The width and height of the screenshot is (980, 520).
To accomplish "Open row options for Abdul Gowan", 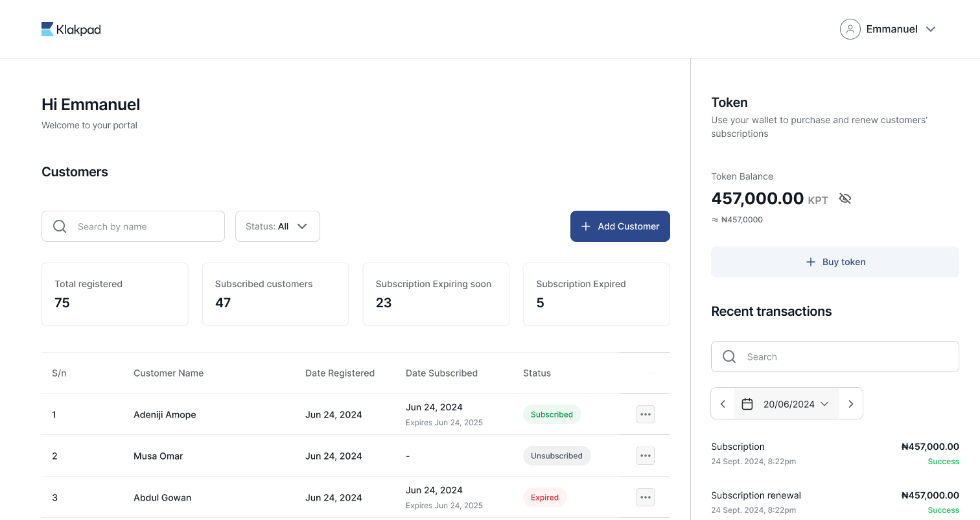I will [645, 497].
